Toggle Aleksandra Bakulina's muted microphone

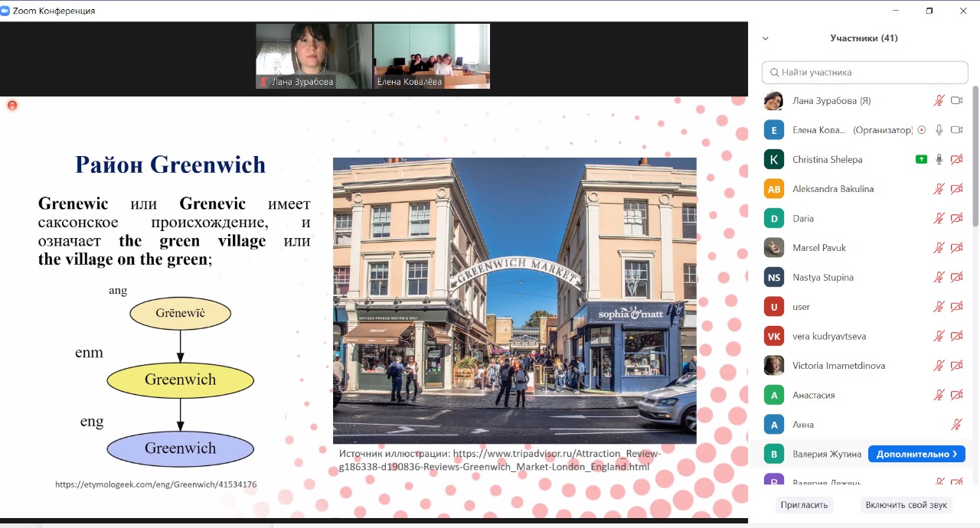pos(939,189)
